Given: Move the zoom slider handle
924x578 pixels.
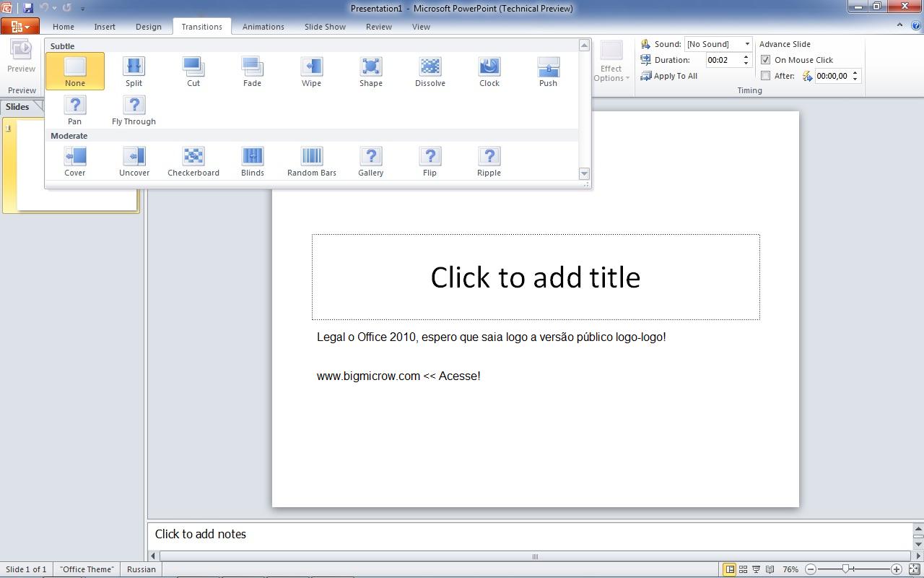Looking at the screenshot, I should [845, 569].
